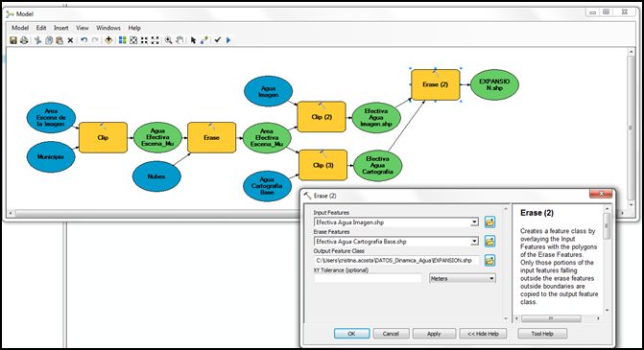Select the Nubes input ellipse
Viewport: 644px width, 350px height.
click(156, 176)
